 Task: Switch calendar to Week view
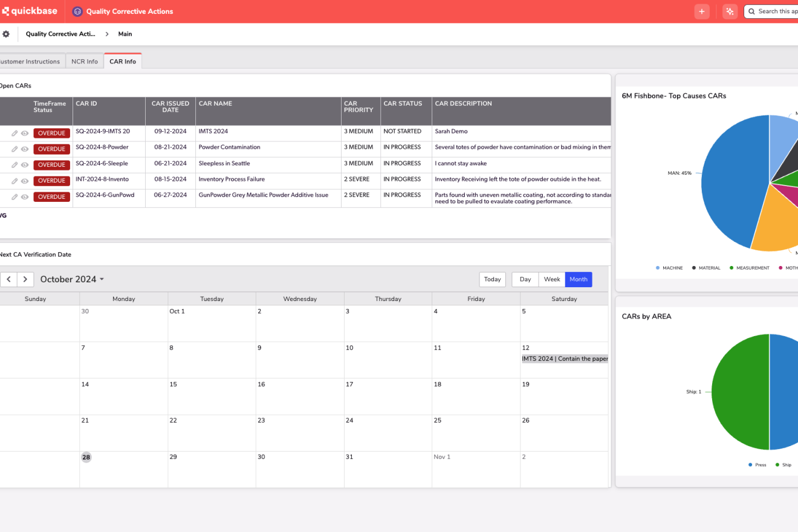pyautogui.click(x=551, y=279)
